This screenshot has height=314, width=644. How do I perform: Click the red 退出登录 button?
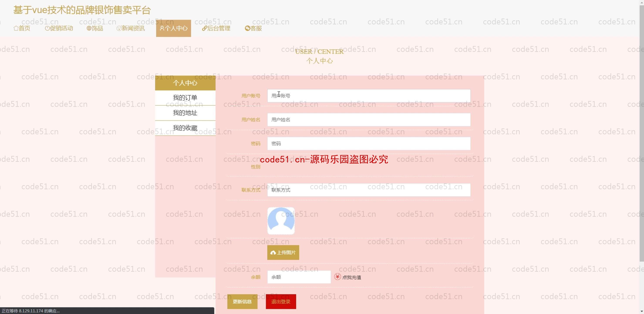pyautogui.click(x=281, y=302)
